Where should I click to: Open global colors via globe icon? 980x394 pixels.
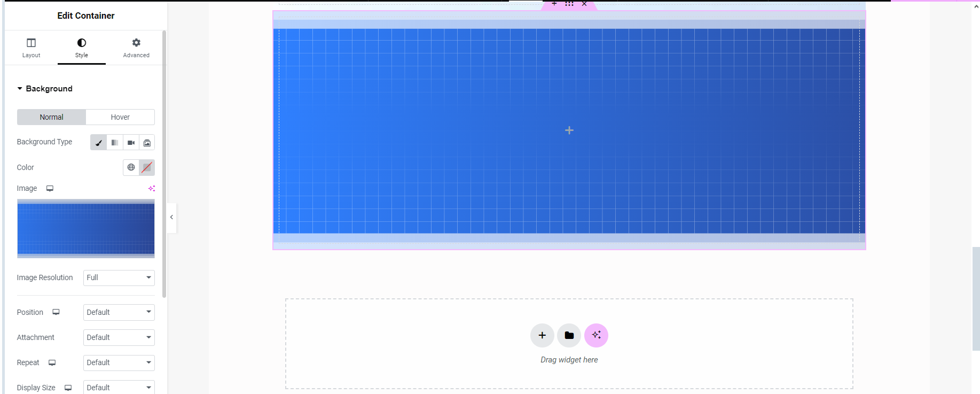pyautogui.click(x=131, y=167)
